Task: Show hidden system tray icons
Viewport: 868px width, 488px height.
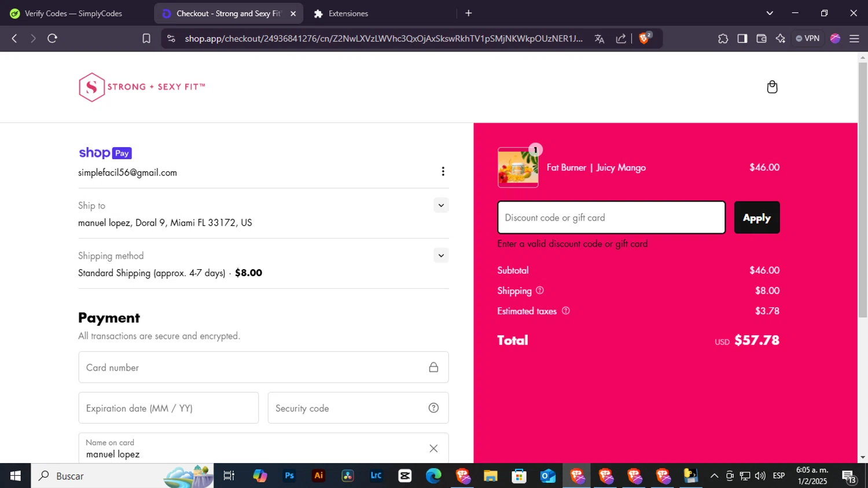Action: pyautogui.click(x=714, y=476)
